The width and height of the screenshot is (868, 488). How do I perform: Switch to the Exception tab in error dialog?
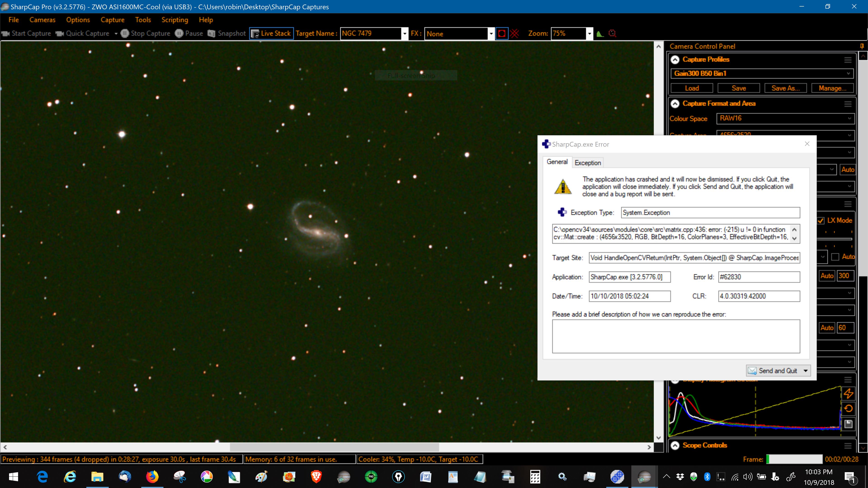pyautogui.click(x=588, y=163)
